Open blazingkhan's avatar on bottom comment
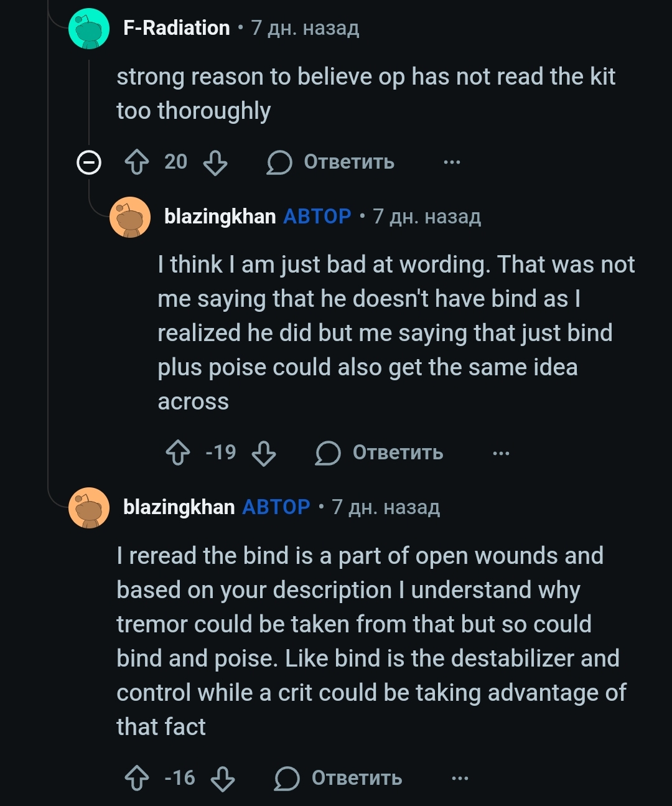672x806 pixels. [x=89, y=508]
